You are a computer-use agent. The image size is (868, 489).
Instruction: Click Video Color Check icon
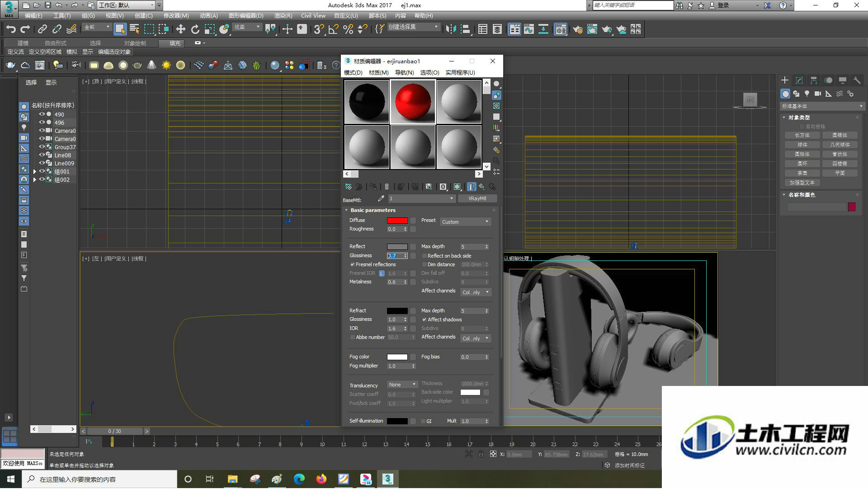(496, 128)
